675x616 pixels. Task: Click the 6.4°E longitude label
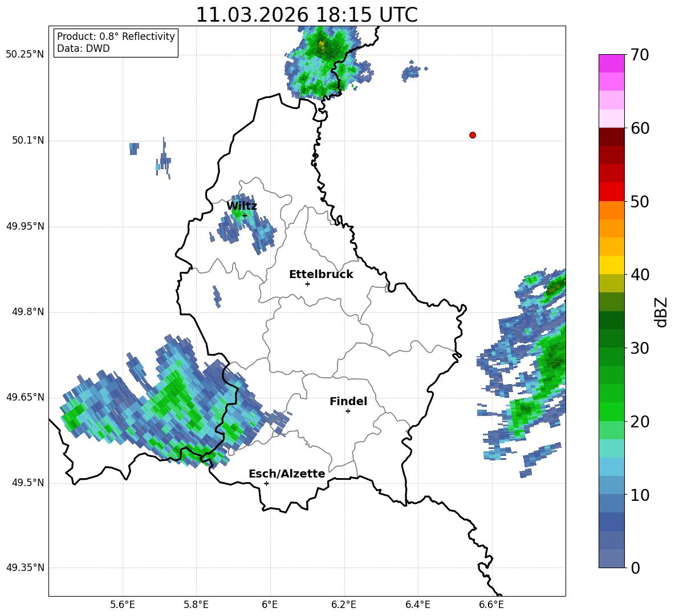(x=417, y=605)
